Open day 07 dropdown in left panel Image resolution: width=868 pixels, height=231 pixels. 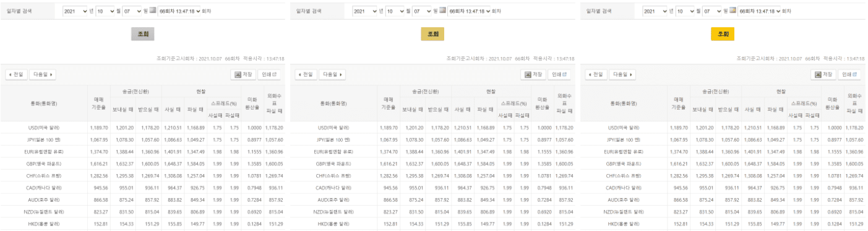(x=132, y=11)
